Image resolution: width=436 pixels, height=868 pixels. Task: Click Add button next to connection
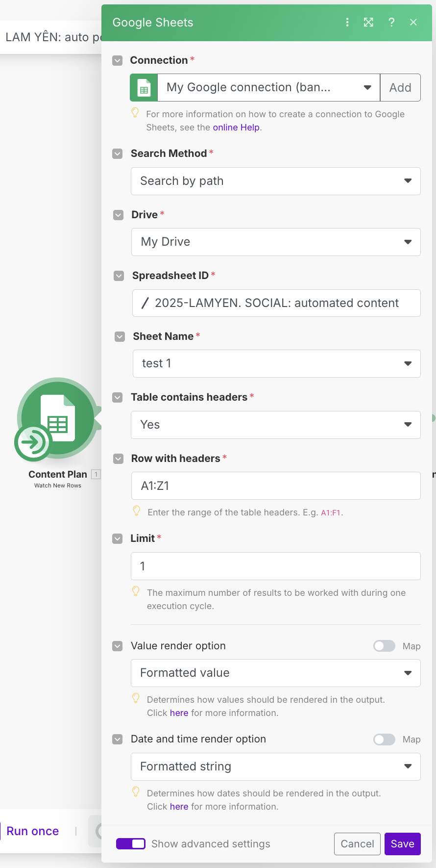pyautogui.click(x=400, y=88)
